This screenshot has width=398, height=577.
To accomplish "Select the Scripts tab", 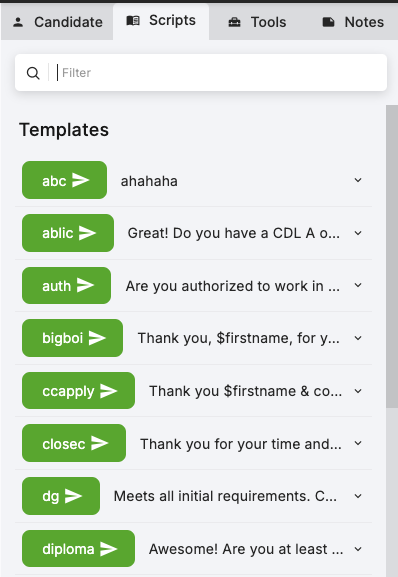I will click(161, 21).
